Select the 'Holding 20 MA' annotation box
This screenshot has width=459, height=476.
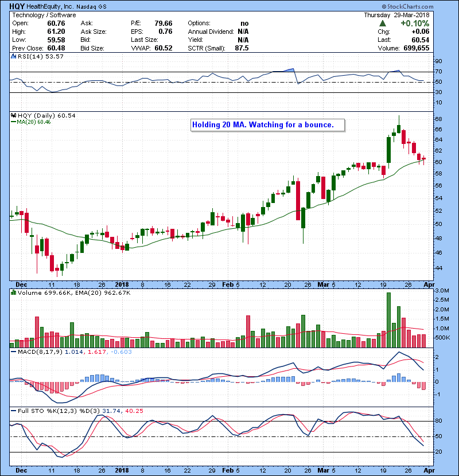tap(267, 124)
